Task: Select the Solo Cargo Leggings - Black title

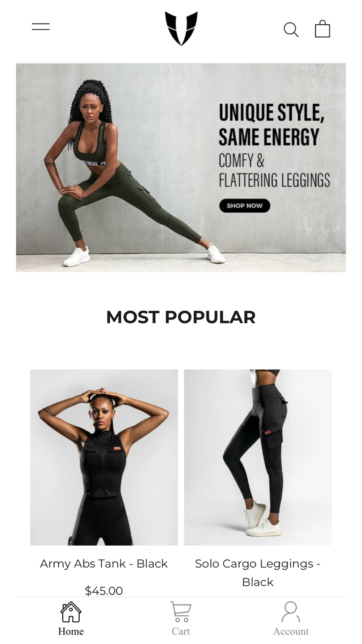Action: [258, 573]
